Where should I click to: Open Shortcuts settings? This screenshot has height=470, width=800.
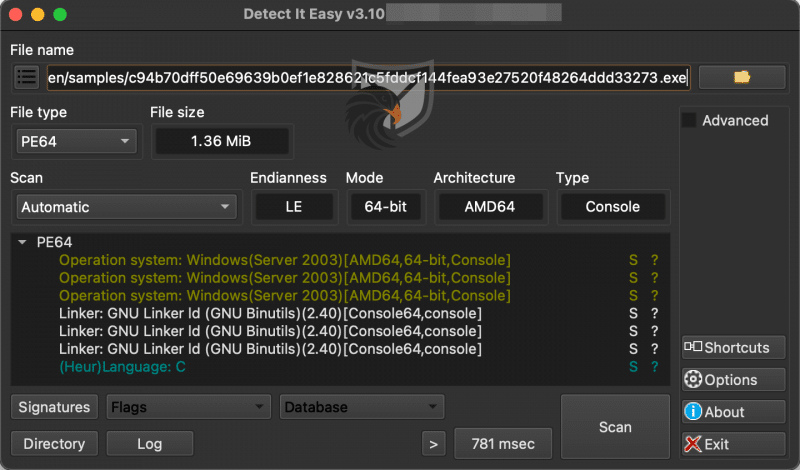pos(733,348)
